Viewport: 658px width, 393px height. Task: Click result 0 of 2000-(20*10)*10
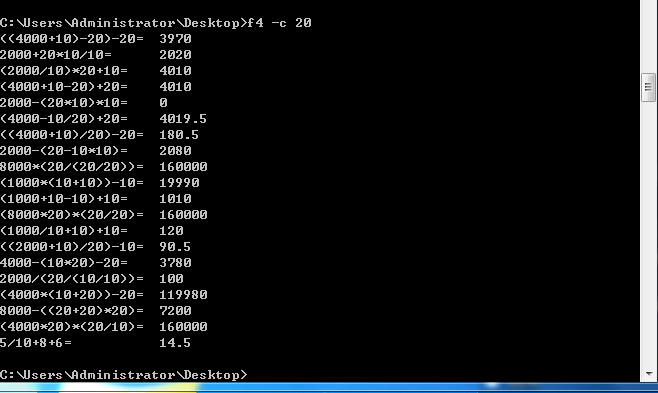164,102
